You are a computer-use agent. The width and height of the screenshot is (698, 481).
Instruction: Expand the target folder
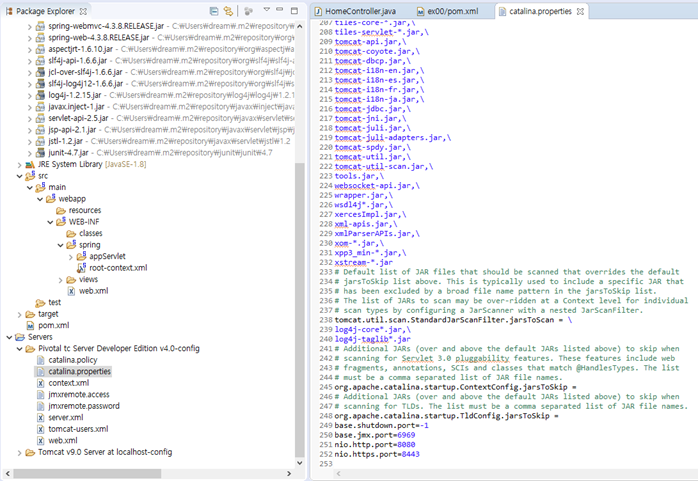click(19, 315)
